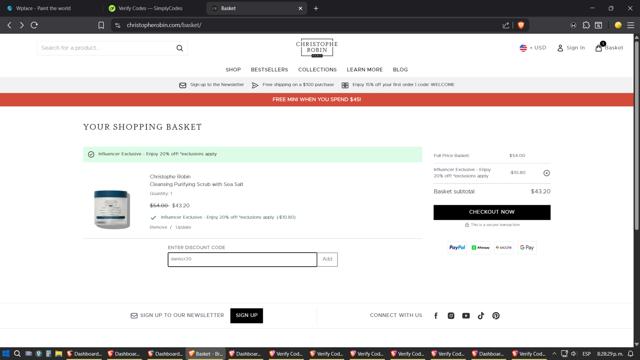Open the notifications bell in system tray
Viewport: 640px width, 360px height.
click(x=631, y=353)
